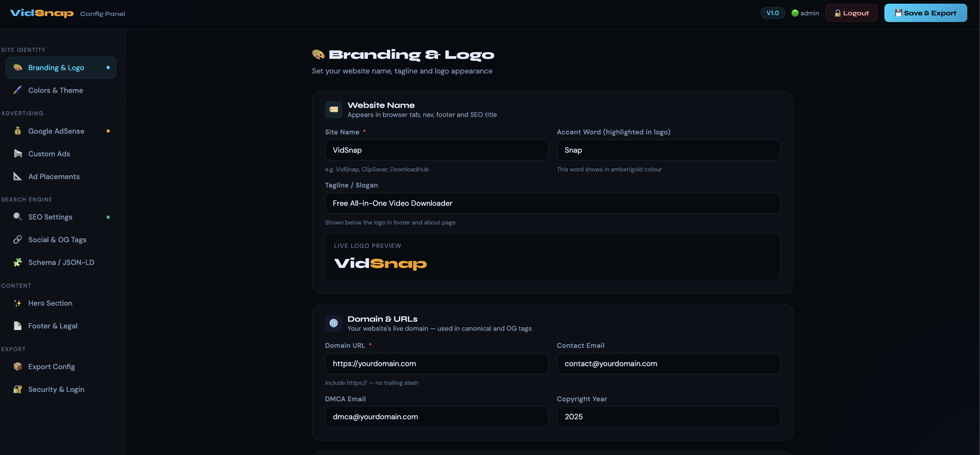
Task: Click the Copyright Year field
Action: coord(668,417)
